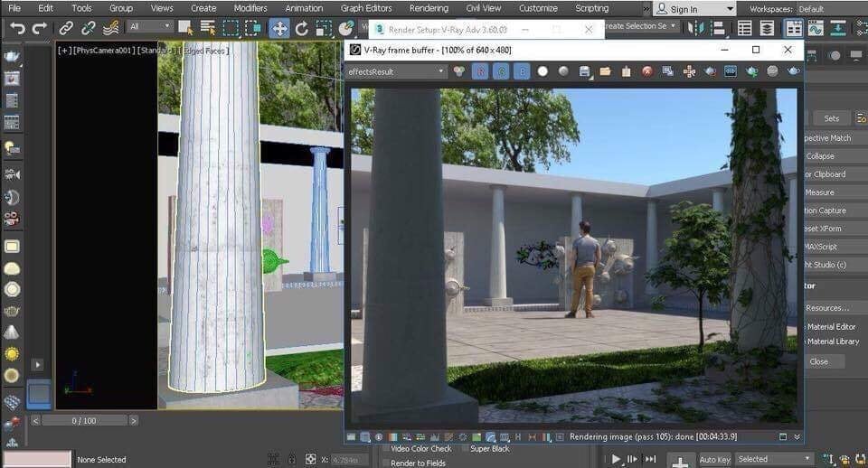Open the Modifiers menu
The image size is (868, 468).
[250, 8]
